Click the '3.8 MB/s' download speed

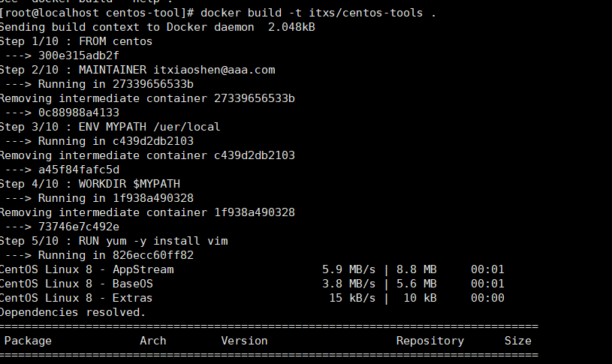tap(348, 284)
